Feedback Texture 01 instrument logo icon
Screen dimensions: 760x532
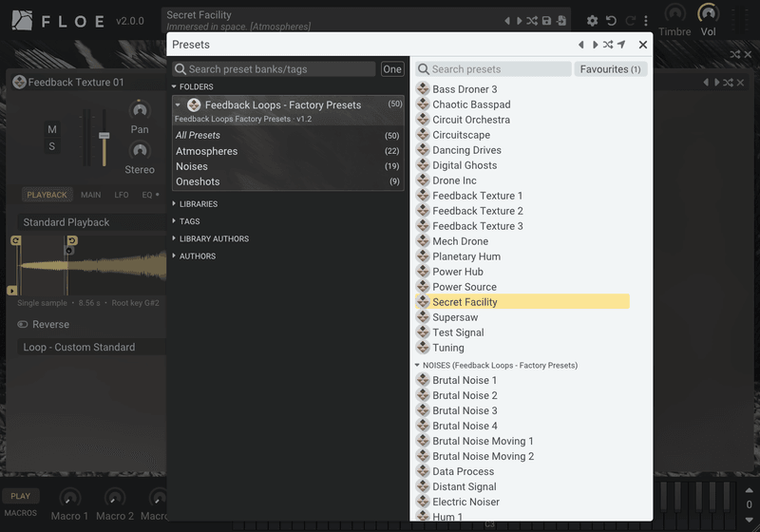[19, 82]
